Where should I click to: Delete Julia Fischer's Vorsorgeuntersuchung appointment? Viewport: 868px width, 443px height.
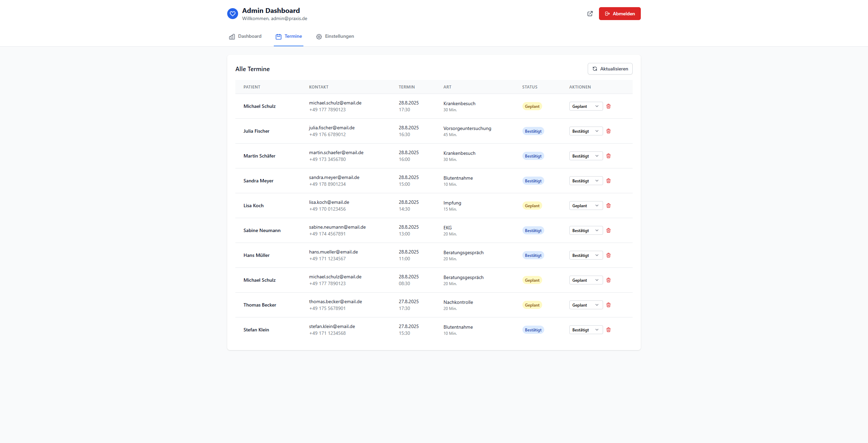608,131
